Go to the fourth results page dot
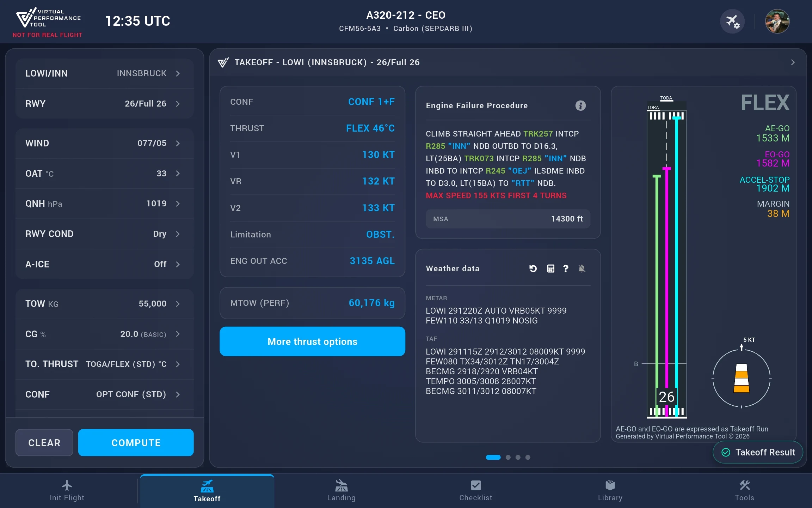This screenshot has width=812, height=508. pos(528,458)
